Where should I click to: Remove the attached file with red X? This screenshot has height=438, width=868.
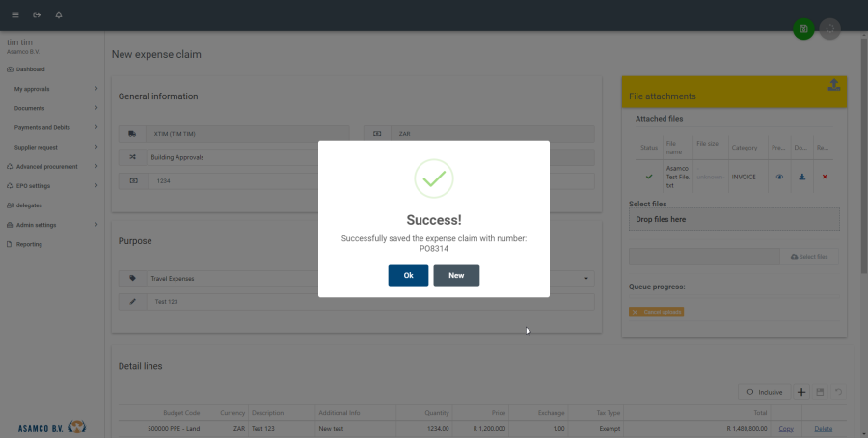pyautogui.click(x=825, y=177)
